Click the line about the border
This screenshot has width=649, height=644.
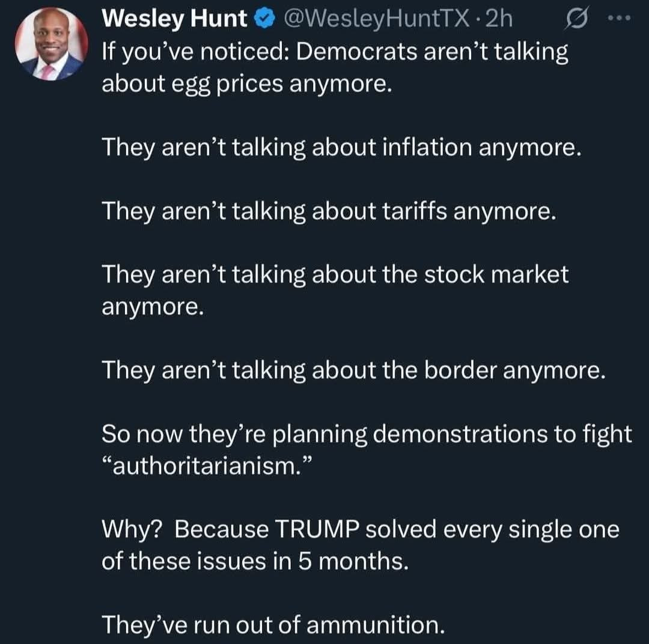coord(352,370)
